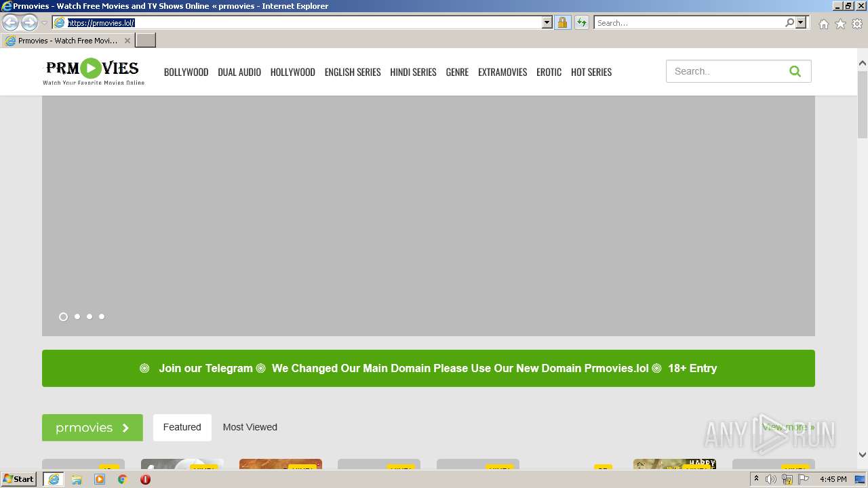Click the vertical scrollbar thumb
The image size is (868, 488).
point(862,104)
